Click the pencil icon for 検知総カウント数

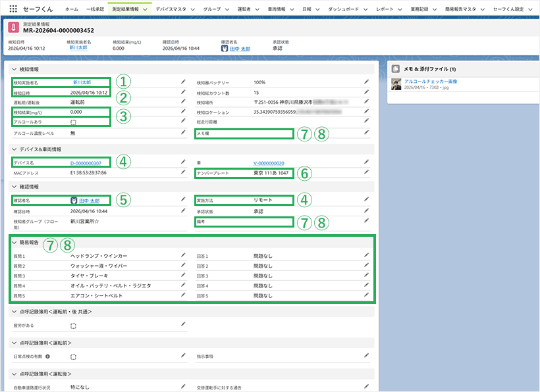pos(366,92)
